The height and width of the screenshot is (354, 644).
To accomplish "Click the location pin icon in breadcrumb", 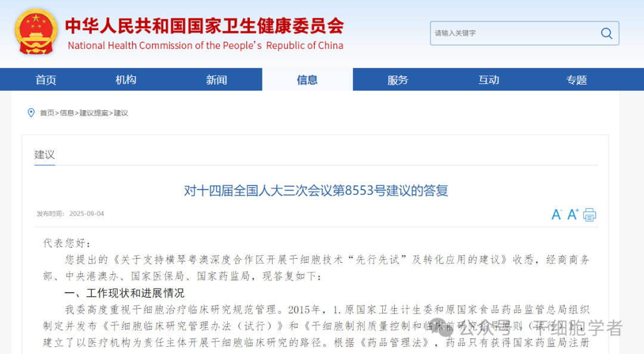I will pos(31,113).
